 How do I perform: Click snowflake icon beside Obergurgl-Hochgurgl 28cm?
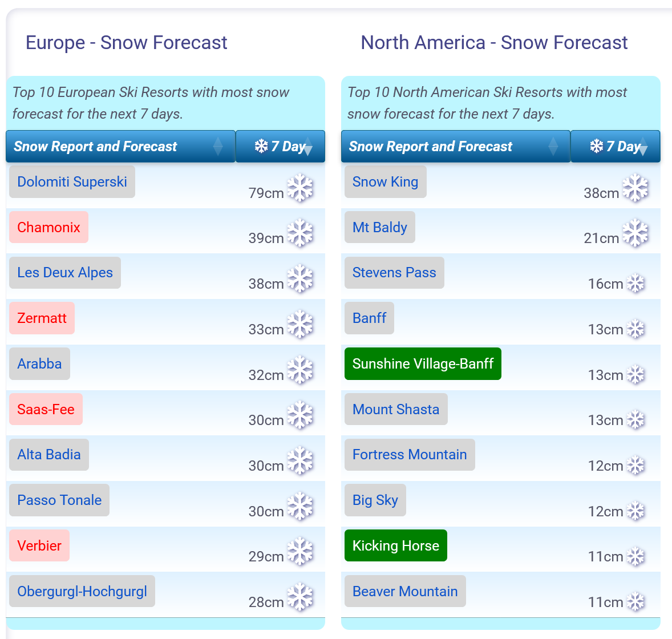pyautogui.click(x=300, y=597)
